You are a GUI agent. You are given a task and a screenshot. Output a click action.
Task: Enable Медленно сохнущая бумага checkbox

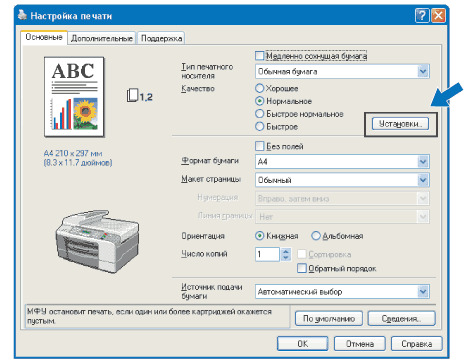(259, 56)
